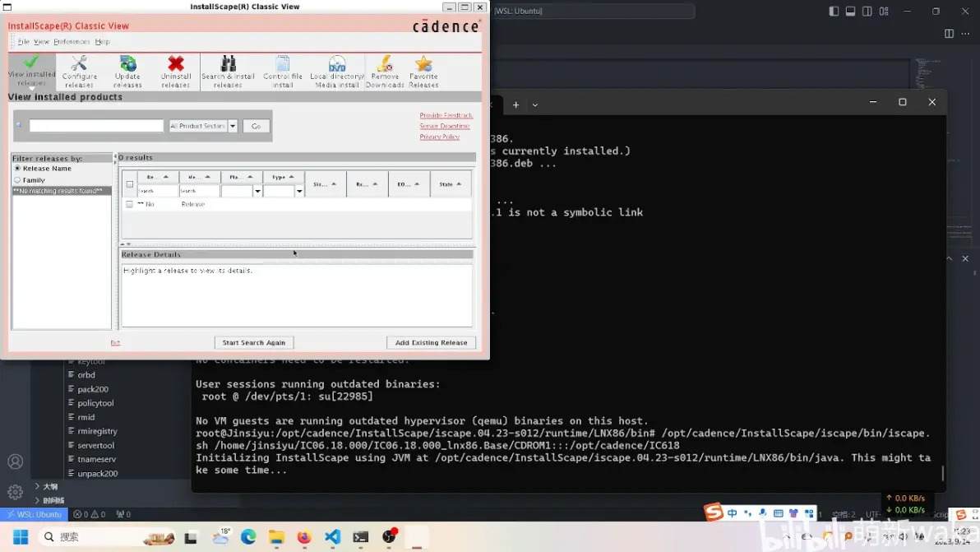
Task: Open VS Code editor more actions ellipsis
Action: [966, 34]
